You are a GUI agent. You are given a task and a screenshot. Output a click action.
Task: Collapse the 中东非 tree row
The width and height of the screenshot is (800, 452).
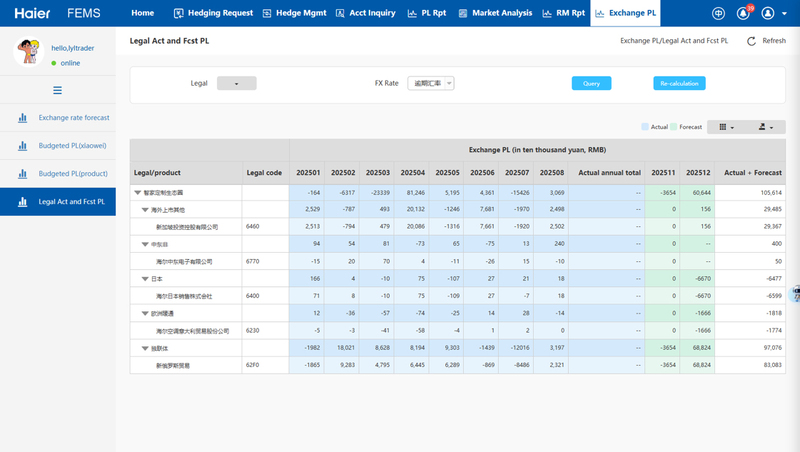(147, 244)
